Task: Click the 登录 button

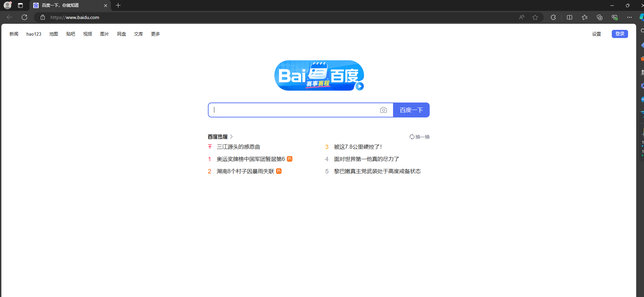Action: point(620,34)
